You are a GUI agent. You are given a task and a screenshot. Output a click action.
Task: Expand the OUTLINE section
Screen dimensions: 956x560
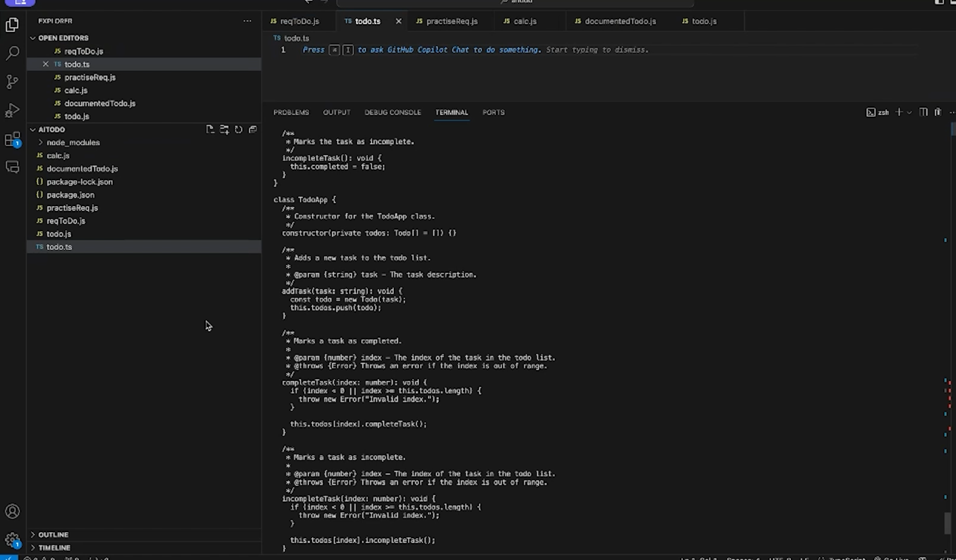[53, 535]
